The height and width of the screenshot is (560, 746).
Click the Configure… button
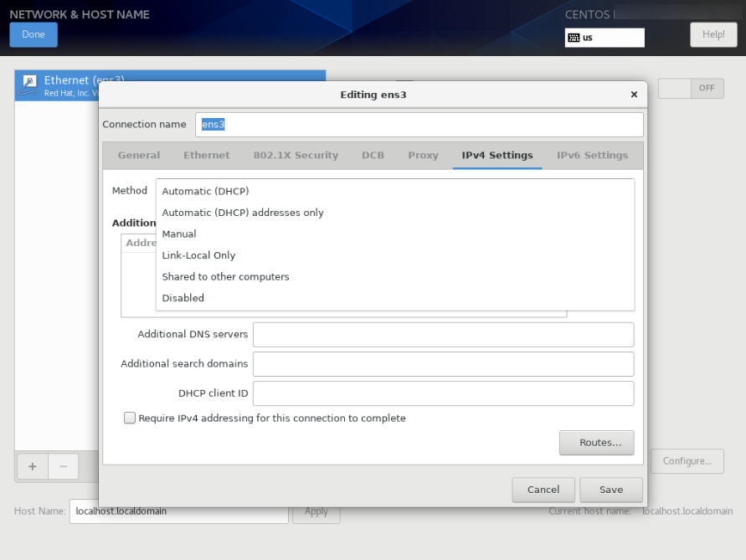pyautogui.click(x=687, y=461)
